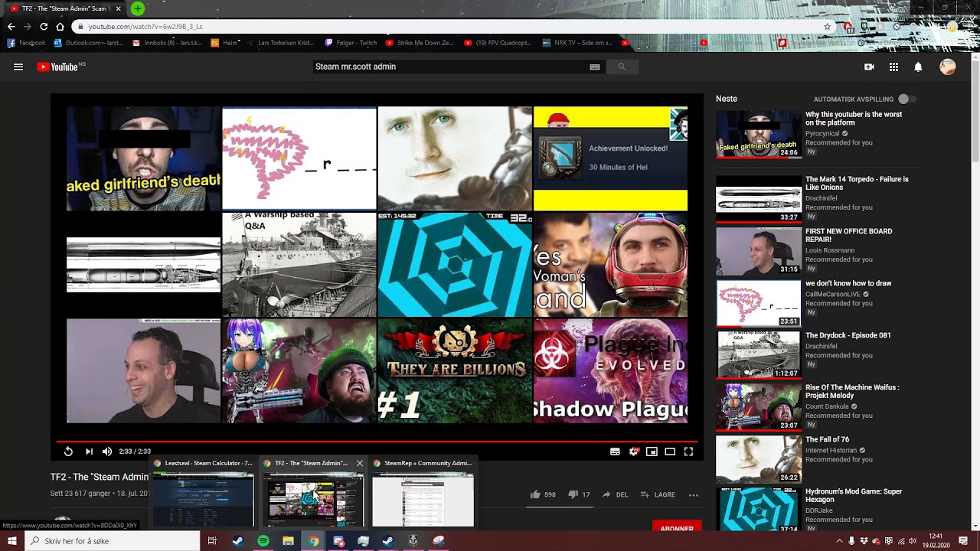The height and width of the screenshot is (551, 980).
Task: Open the taskbar clock and calendar
Action: (x=935, y=541)
